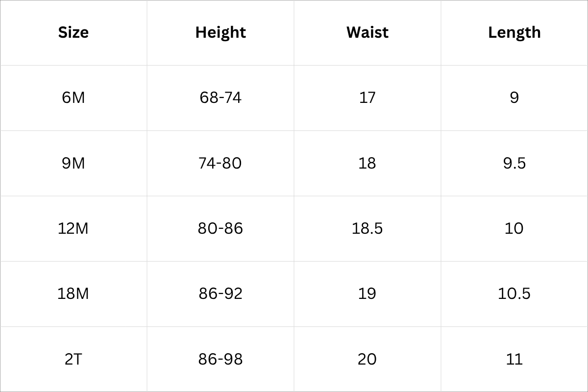This screenshot has height=392, width=588.
Task: Select the 6M size cell
Action: [73, 98]
